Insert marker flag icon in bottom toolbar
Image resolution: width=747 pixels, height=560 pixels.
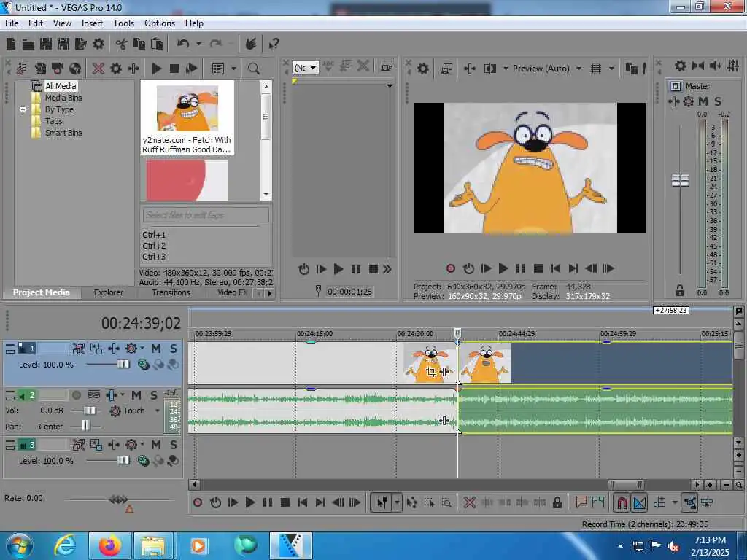(581, 502)
